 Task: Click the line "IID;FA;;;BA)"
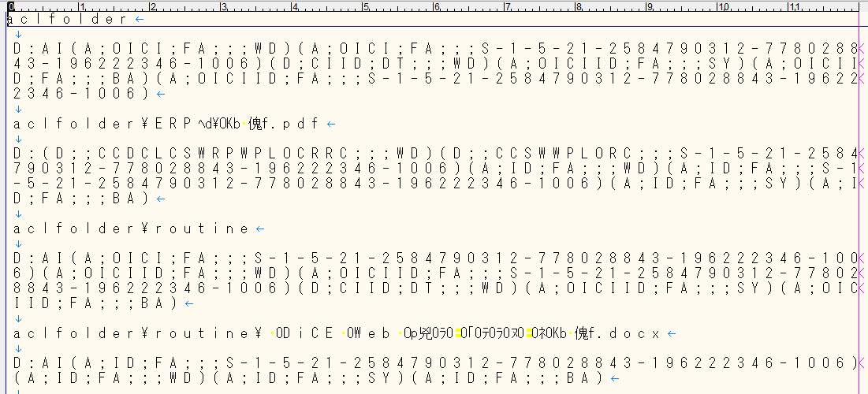point(95,303)
